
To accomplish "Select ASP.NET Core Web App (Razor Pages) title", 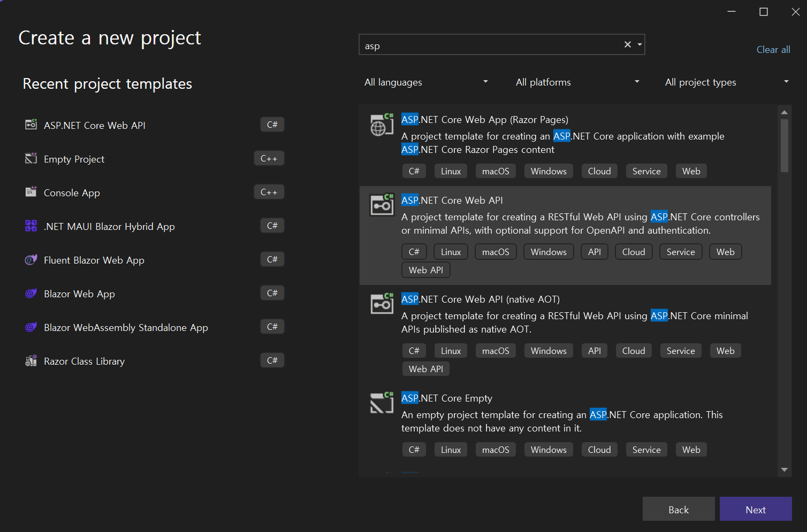I will [x=485, y=119].
